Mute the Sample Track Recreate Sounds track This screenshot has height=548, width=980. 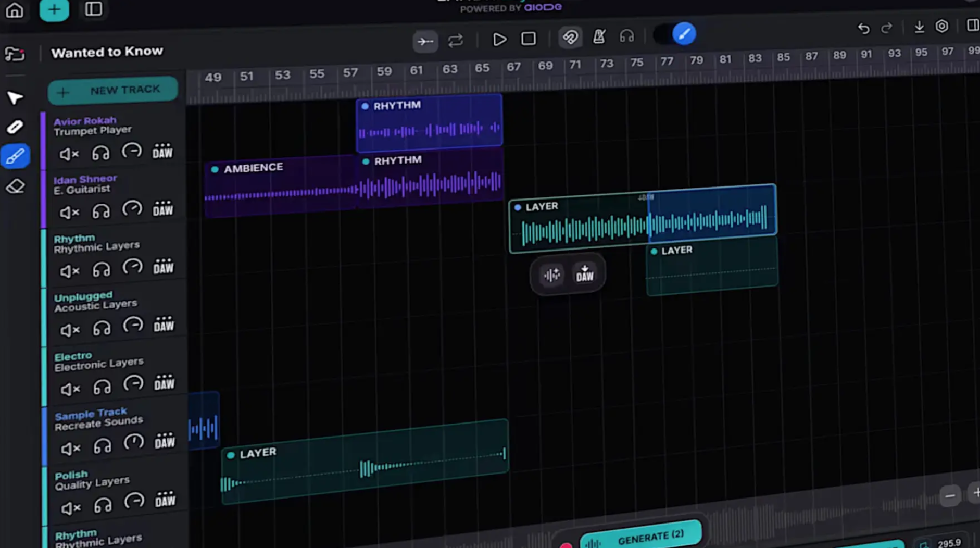click(71, 449)
